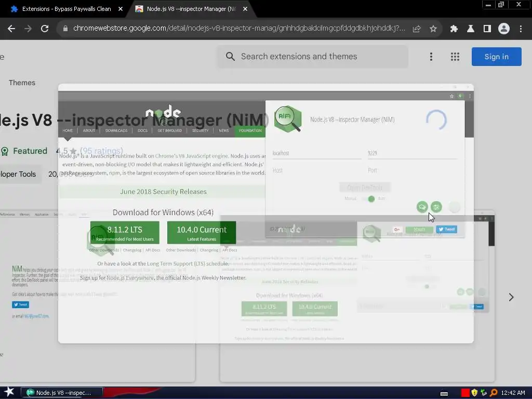The height and width of the screenshot is (399, 532).
Task: Toggle the browser side panel
Action: coord(487,29)
